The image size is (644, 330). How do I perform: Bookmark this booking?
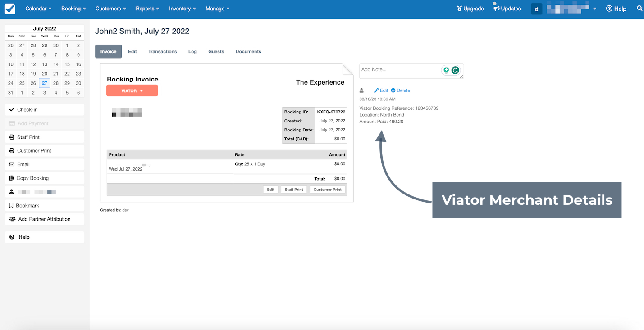tap(45, 205)
